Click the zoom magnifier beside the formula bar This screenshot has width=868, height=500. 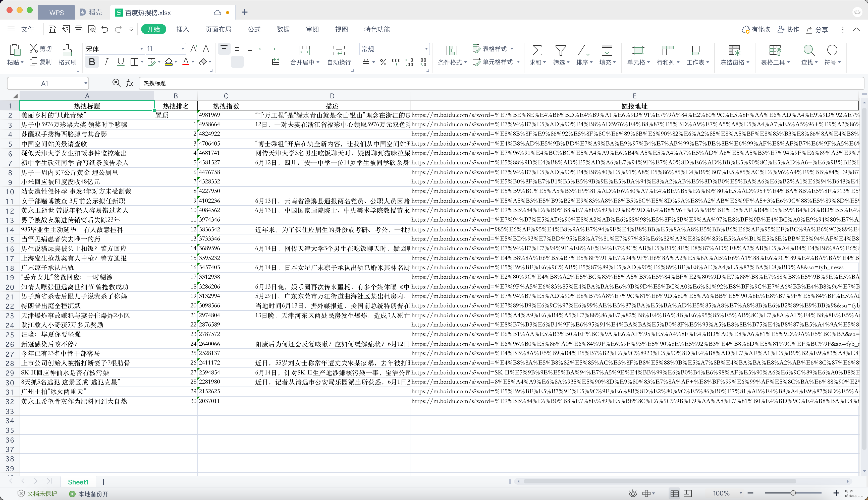click(x=117, y=83)
